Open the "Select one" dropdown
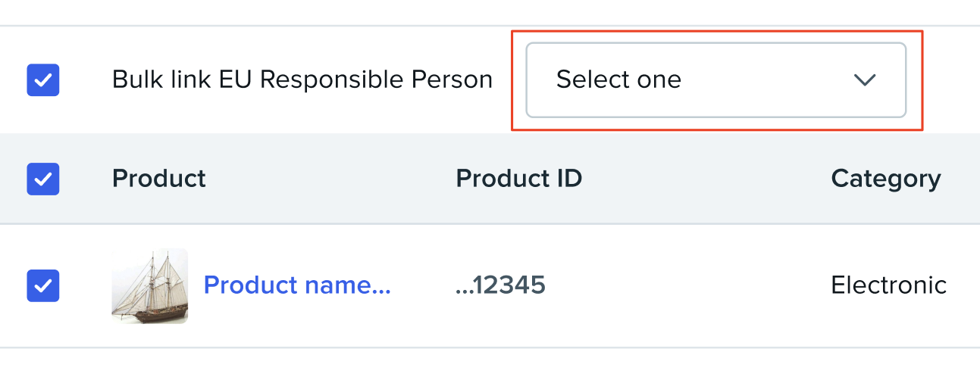This screenshot has width=980, height=374. [x=715, y=79]
